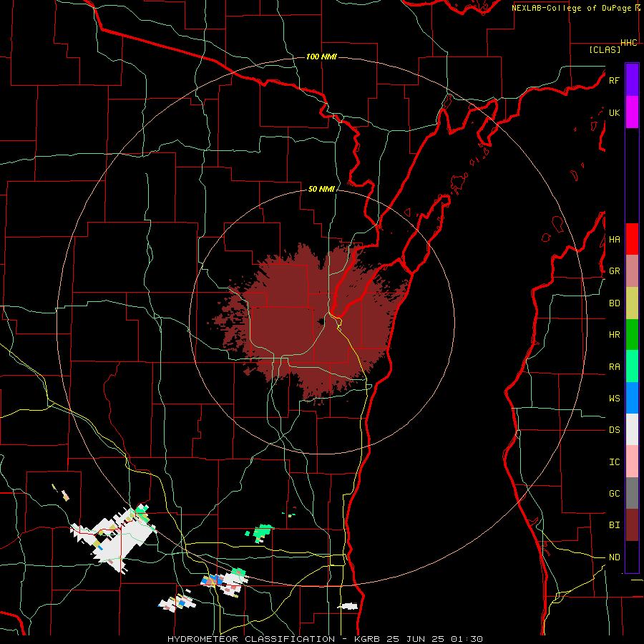Click the HR dark green legend swatch
The height and width of the screenshot is (644, 644).
(632, 335)
